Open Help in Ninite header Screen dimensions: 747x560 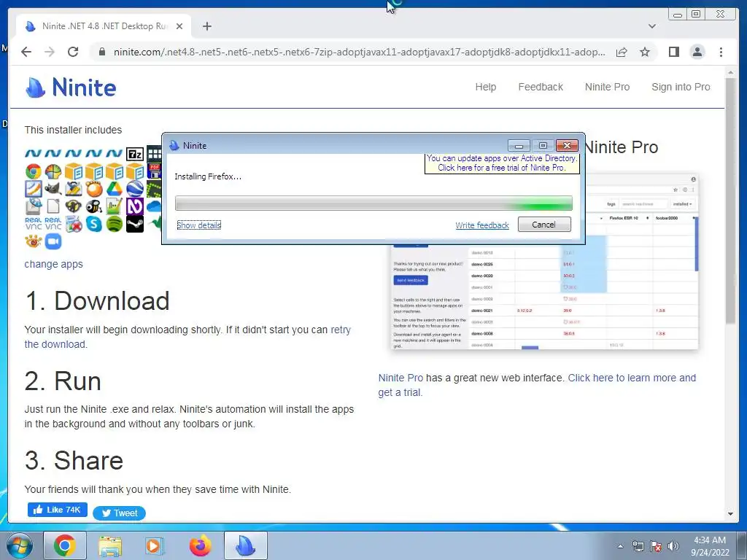pos(485,87)
